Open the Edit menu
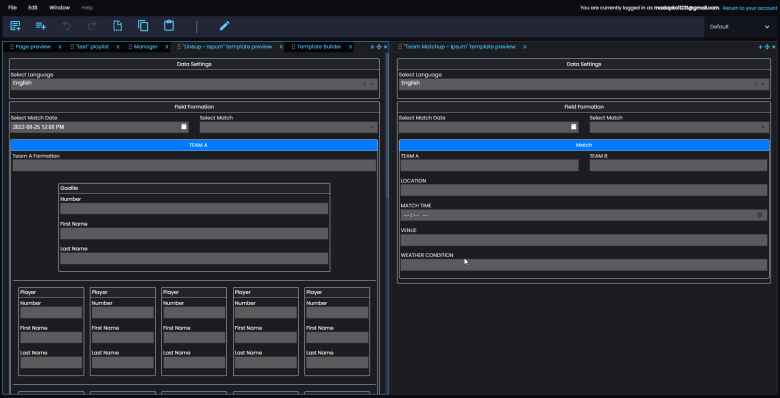Viewport: 780px width, 398px height. click(x=33, y=8)
